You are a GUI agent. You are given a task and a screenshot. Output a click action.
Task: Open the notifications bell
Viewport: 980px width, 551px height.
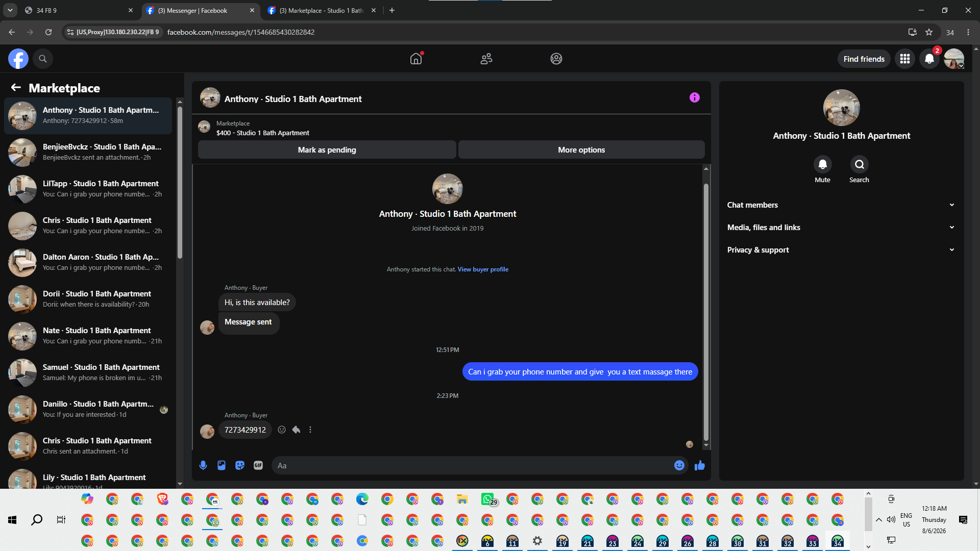point(929,59)
